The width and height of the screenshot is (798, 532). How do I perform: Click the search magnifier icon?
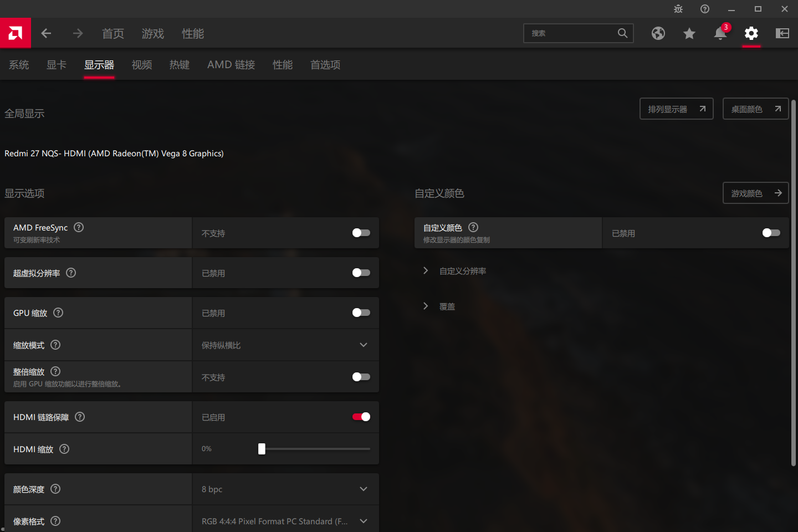pyautogui.click(x=623, y=33)
